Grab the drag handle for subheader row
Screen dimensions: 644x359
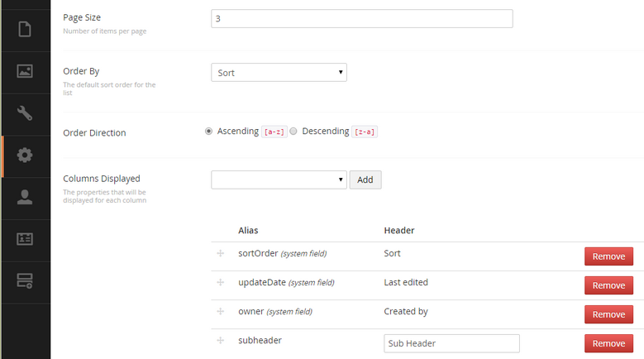tap(221, 341)
